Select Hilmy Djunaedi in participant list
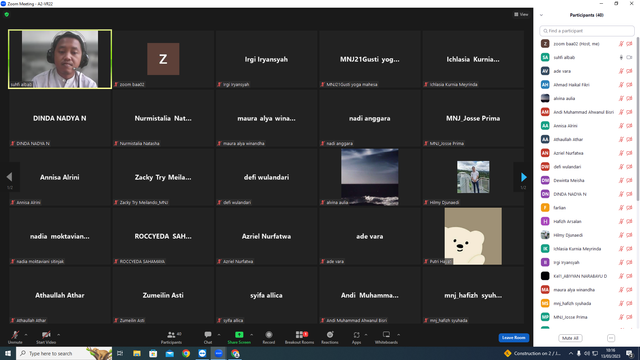This screenshot has width=640, height=360. (x=587, y=235)
